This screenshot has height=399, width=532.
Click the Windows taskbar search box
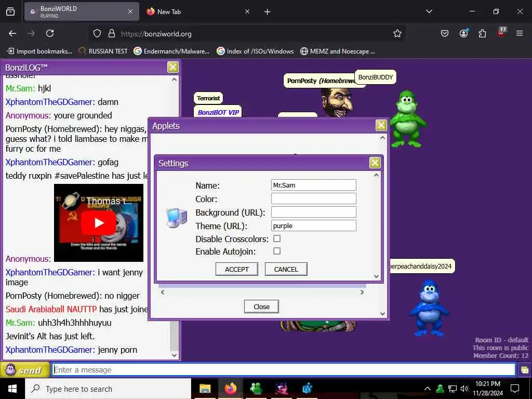tap(108, 389)
